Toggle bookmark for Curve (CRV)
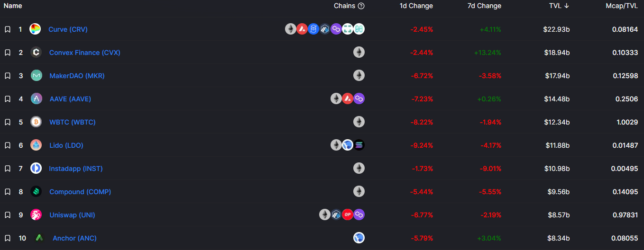Image resolution: width=644 pixels, height=250 pixels. pyautogui.click(x=8, y=29)
